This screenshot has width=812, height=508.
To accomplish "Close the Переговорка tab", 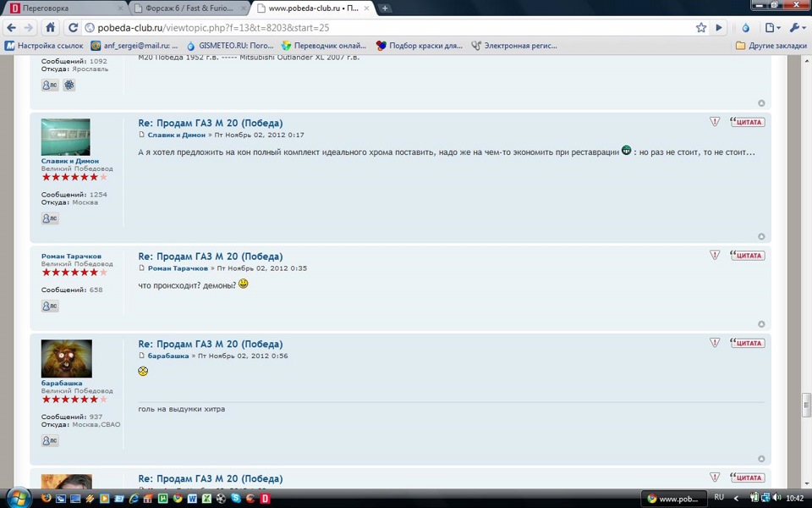I will (x=120, y=8).
